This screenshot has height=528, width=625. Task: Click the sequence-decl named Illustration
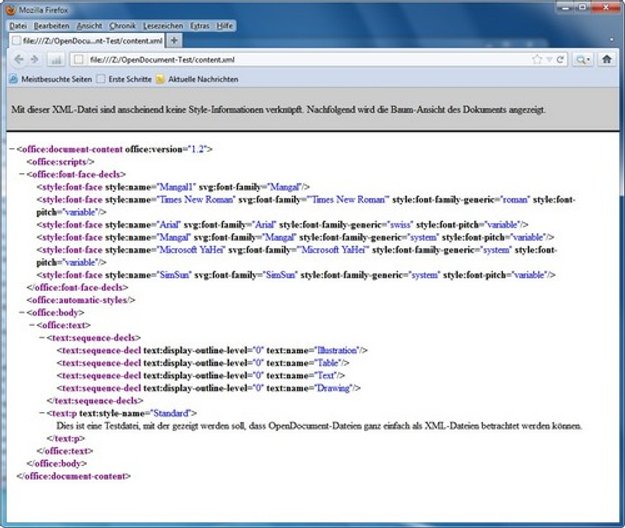click(212, 350)
